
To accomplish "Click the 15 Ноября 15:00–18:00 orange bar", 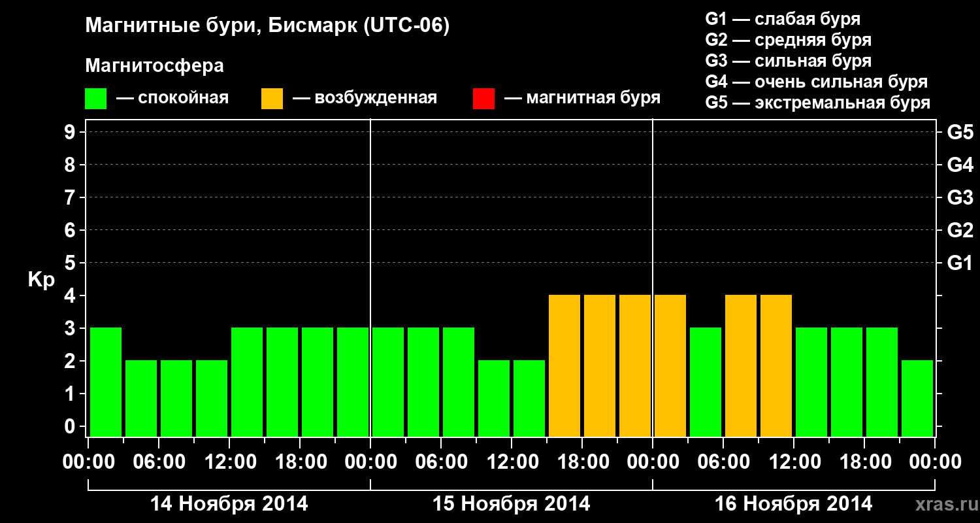I will click(x=564, y=365).
